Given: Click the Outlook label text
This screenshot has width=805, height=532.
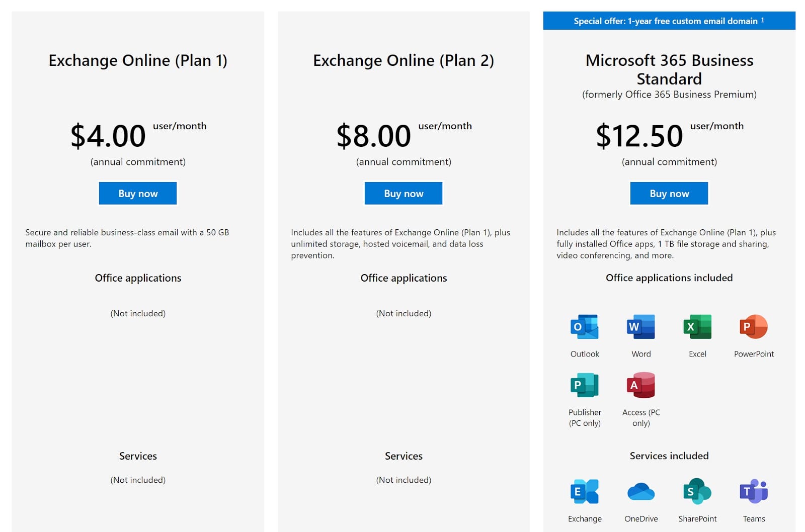Looking at the screenshot, I should pos(585,354).
